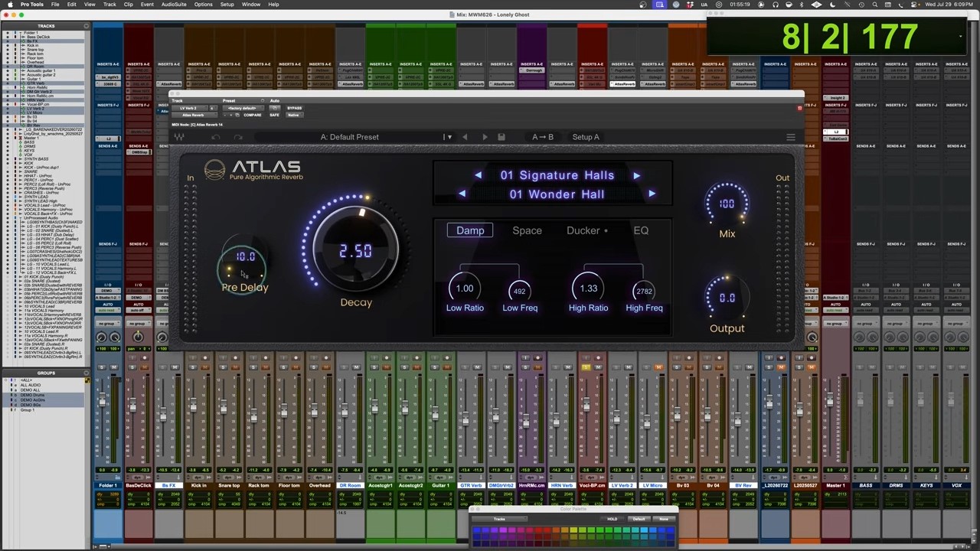
Task: Open the factory default preset dropdown
Action: pos(243,108)
